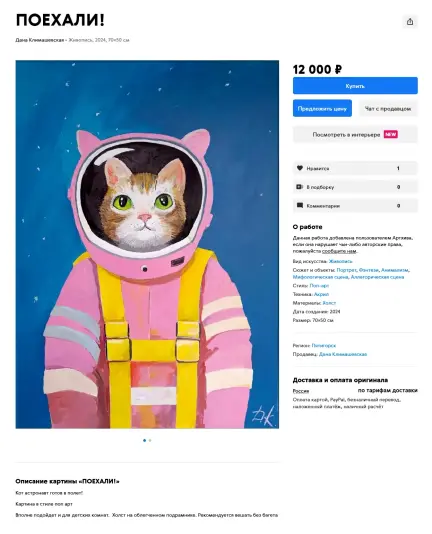Select the first image carousel dot
This screenshot has height=534, width=432.
pyautogui.click(x=144, y=440)
